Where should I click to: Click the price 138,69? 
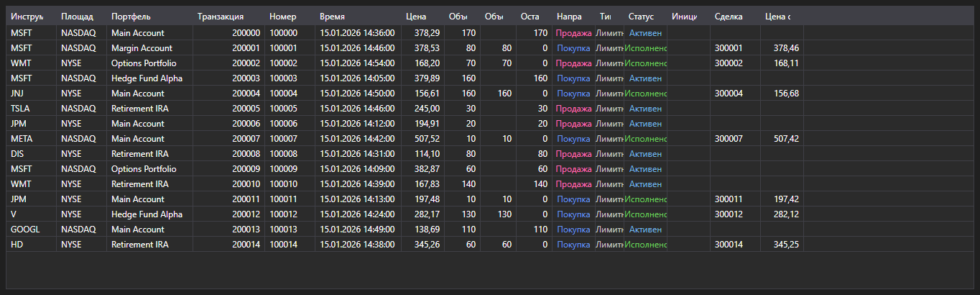(427, 229)
